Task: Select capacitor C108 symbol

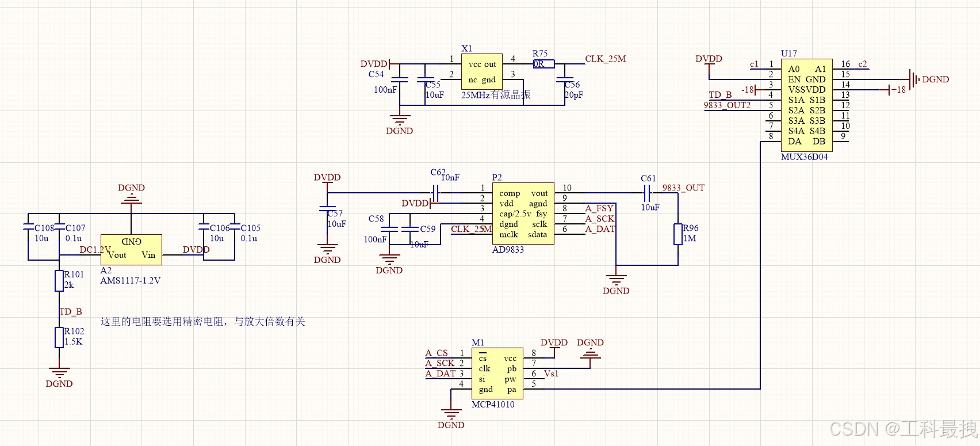Action: click(x=28, y=226)
